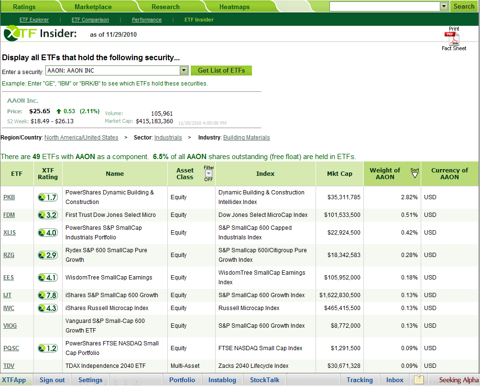Go to Performance submenu
This screenshot has height=386, width=480.
[x=147, y=20]
